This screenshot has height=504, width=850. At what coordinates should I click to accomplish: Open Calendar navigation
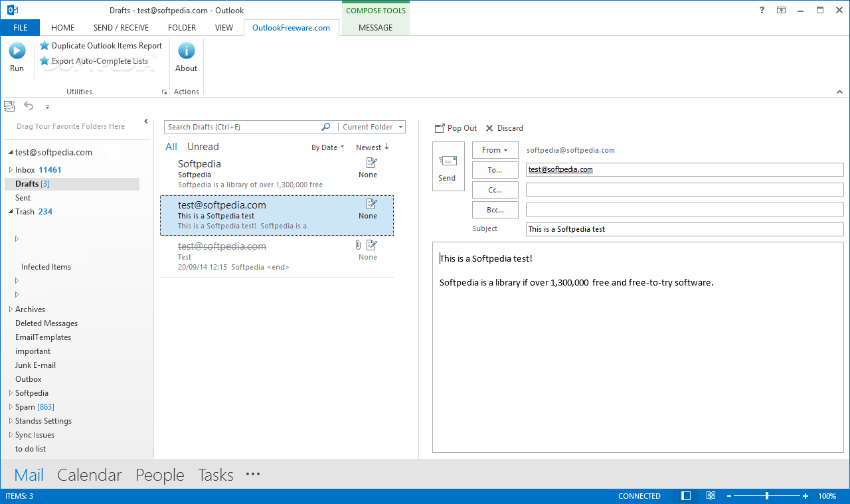click(90, 475)
